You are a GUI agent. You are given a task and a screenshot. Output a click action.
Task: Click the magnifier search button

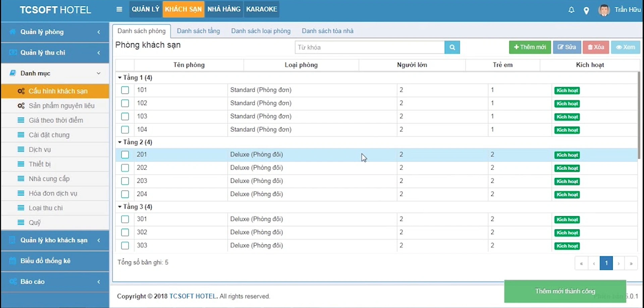(452, 47)
